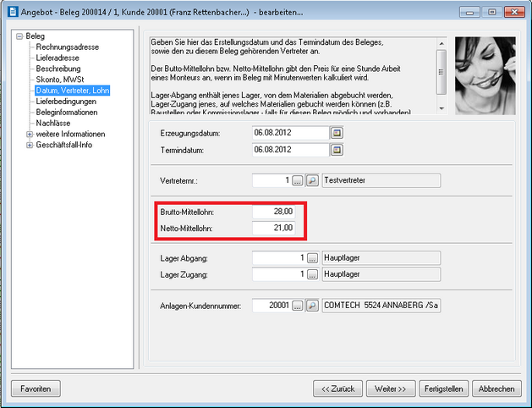Browse warehouses with Lager Zugang ellipsis button
The width and height of the screenshot is (532, 408).
pyautogui.click(x=311, y=275)
